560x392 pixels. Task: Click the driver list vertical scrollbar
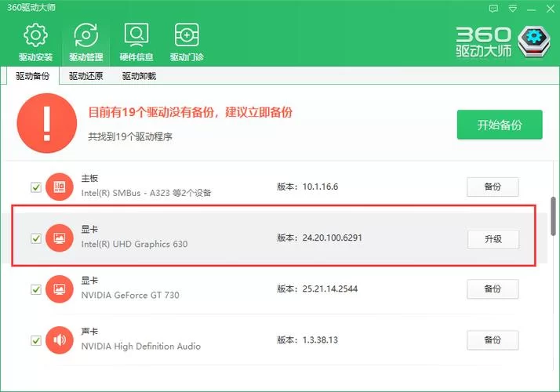click(x=554, y=216)
